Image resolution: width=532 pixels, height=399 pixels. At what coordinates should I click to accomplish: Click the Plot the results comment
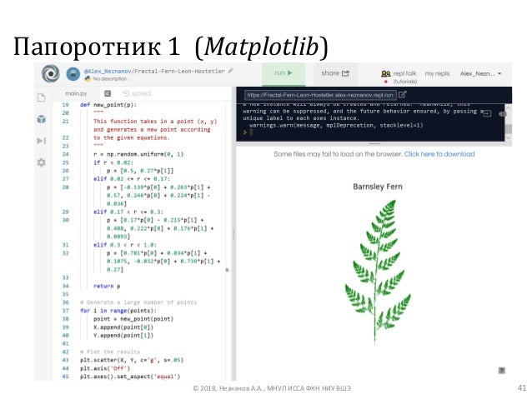click(110, 352)
